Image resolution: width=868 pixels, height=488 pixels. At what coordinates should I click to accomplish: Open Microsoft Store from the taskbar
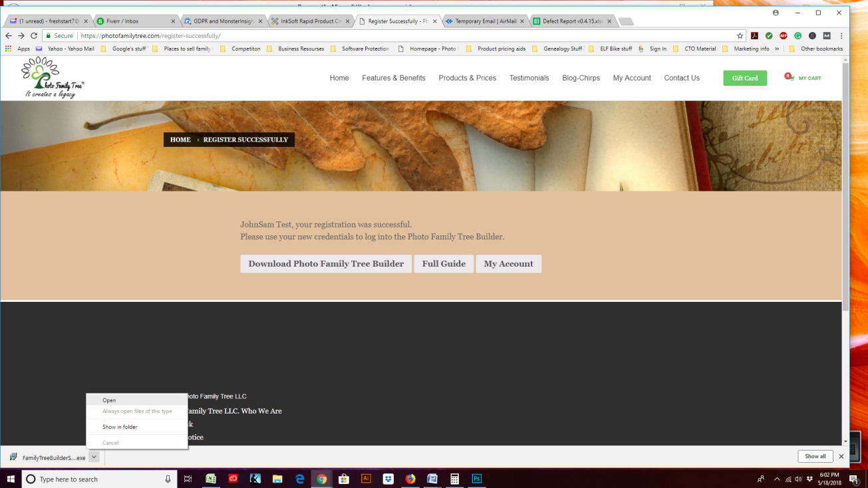point(344,479)
